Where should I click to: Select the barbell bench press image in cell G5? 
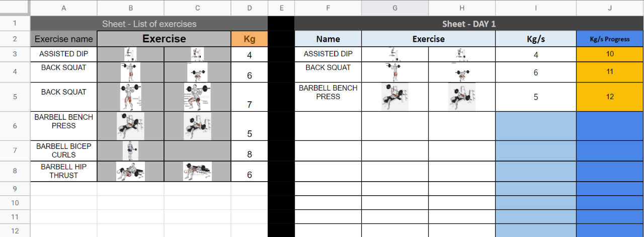[x=395, y=97]
